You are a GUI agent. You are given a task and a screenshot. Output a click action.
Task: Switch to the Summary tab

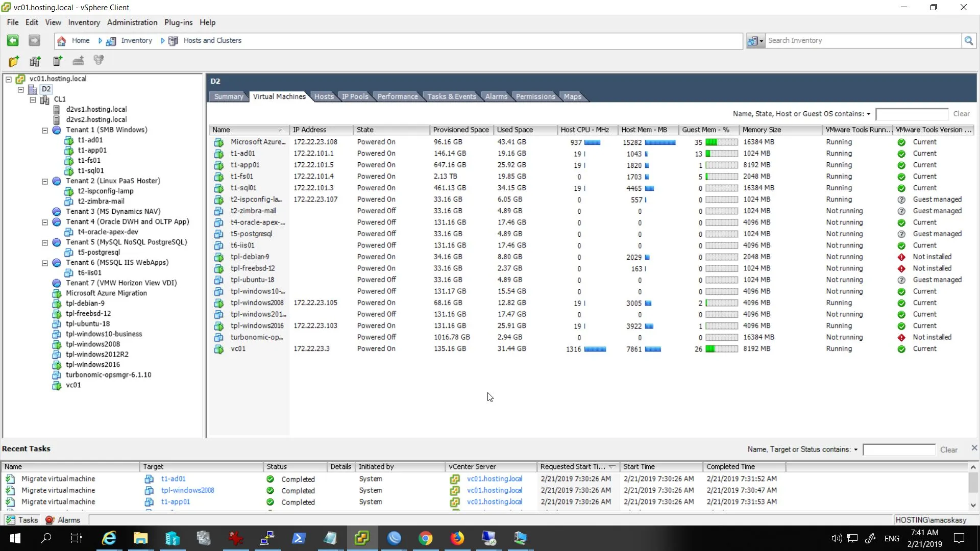[229, 96]
